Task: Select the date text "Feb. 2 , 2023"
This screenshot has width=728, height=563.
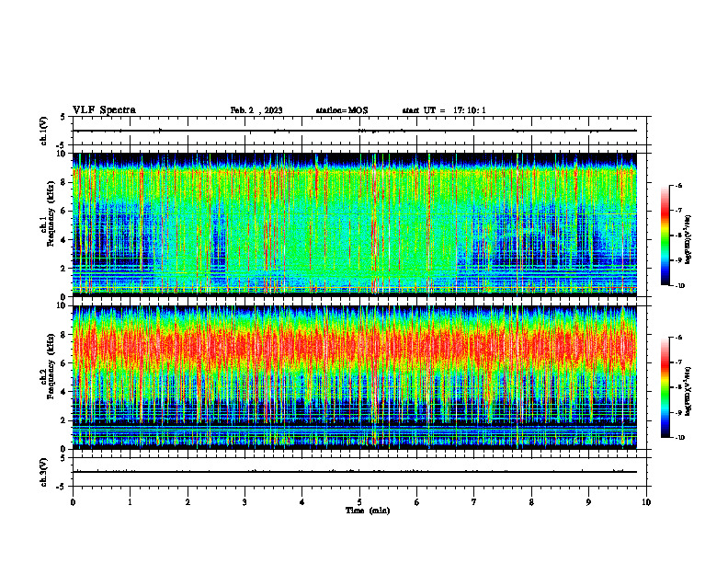Action: [x=256, y=110]
